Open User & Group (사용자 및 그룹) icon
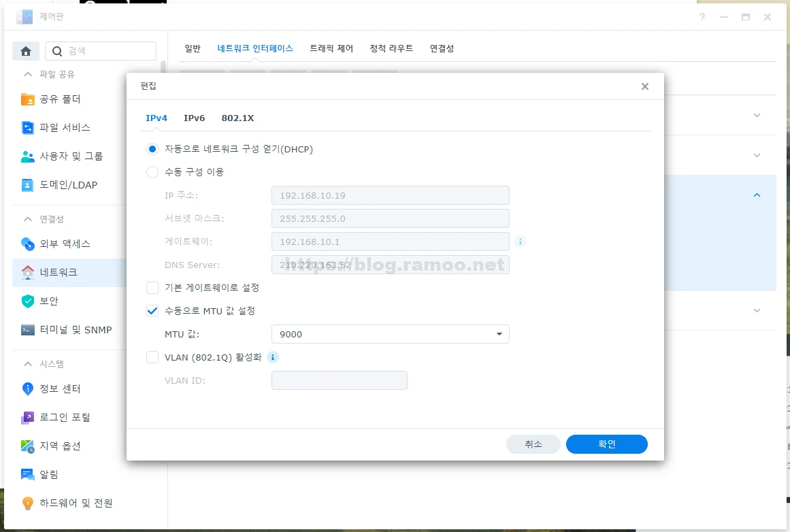 point(28,156)
